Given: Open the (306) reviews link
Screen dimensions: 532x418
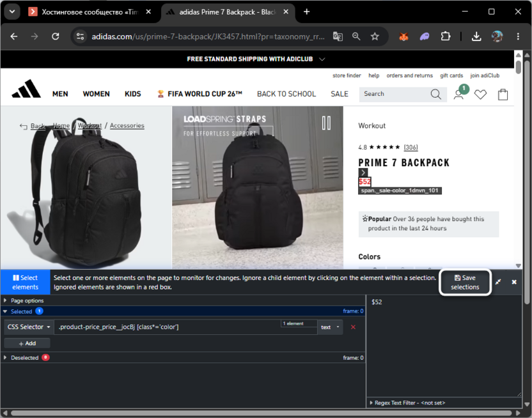Looking at the screenshot, I should [411, 147].
